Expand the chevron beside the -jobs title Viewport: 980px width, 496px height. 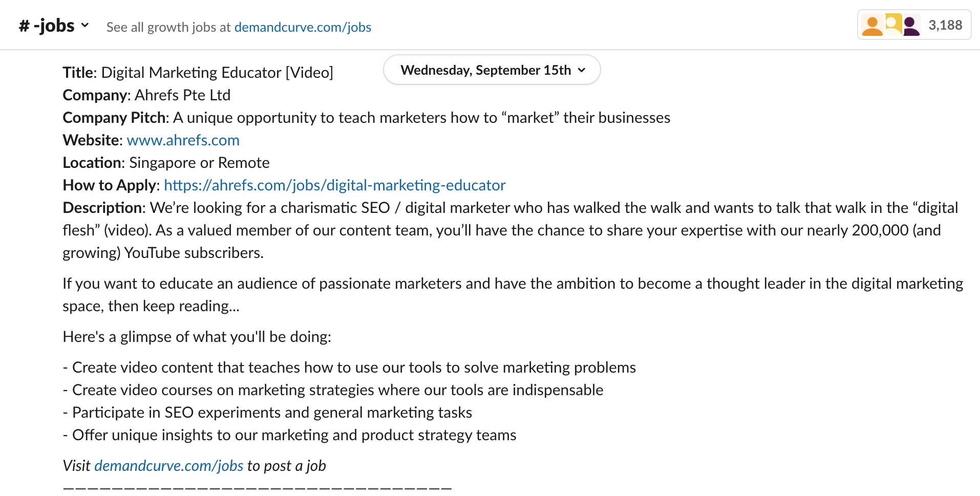tap(85, 25)
